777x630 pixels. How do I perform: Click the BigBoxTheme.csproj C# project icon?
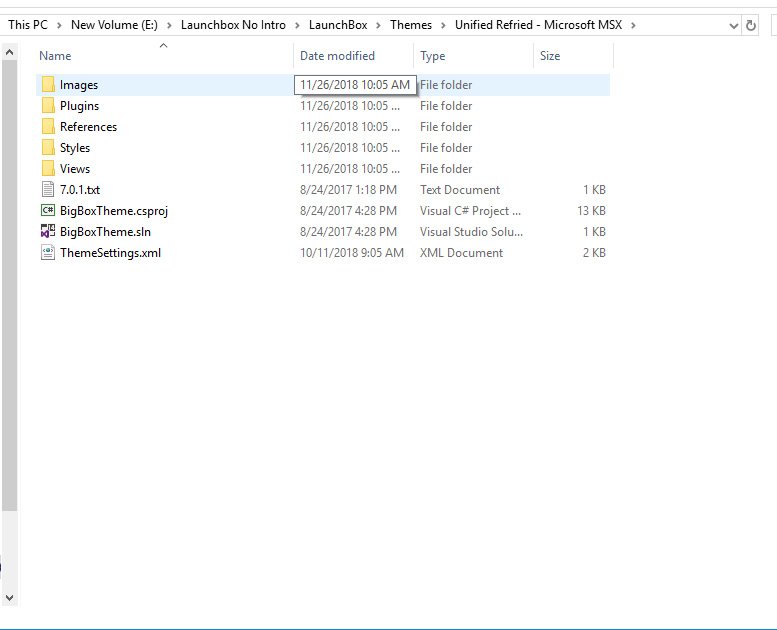pyautogui.click(x=48, y=210)
